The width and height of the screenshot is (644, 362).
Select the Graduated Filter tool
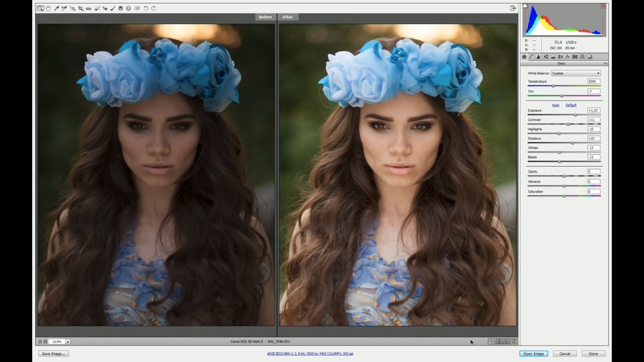click(121, 8)
